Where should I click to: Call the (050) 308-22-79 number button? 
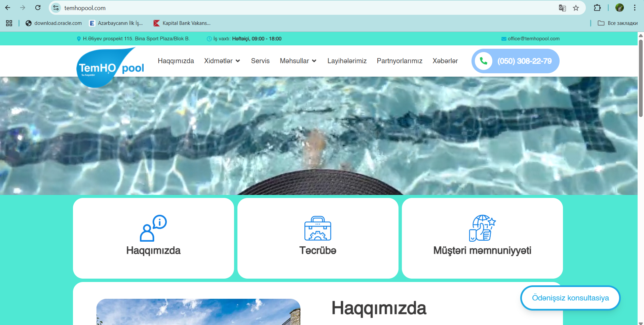(516, 61)
